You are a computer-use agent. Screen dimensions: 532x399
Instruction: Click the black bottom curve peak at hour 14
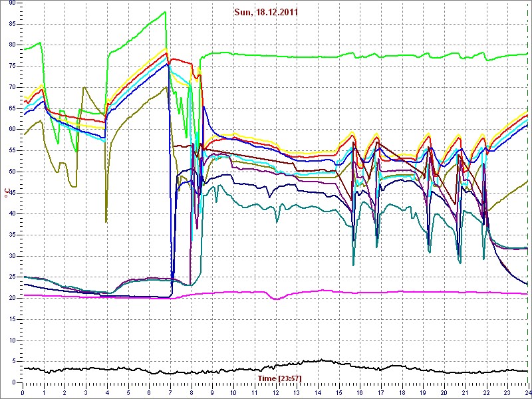point(321,360)
